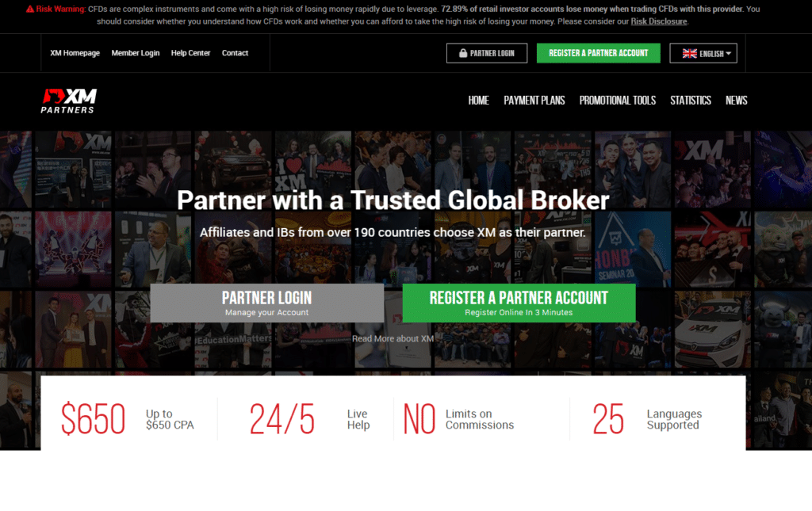Go to Help Center
The image size is (812, 511).
pyautogui.click(x=190, y=53)
